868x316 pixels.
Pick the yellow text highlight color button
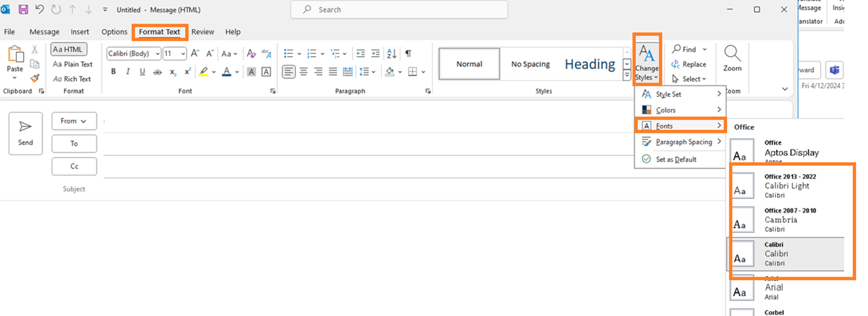[204, 72]
